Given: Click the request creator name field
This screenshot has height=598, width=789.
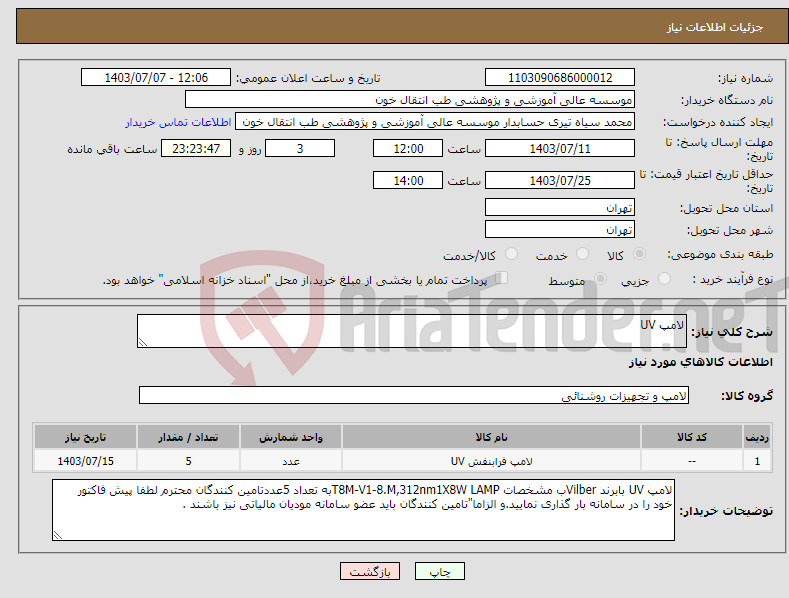Looking at the screenshot, I should [435, 122].
